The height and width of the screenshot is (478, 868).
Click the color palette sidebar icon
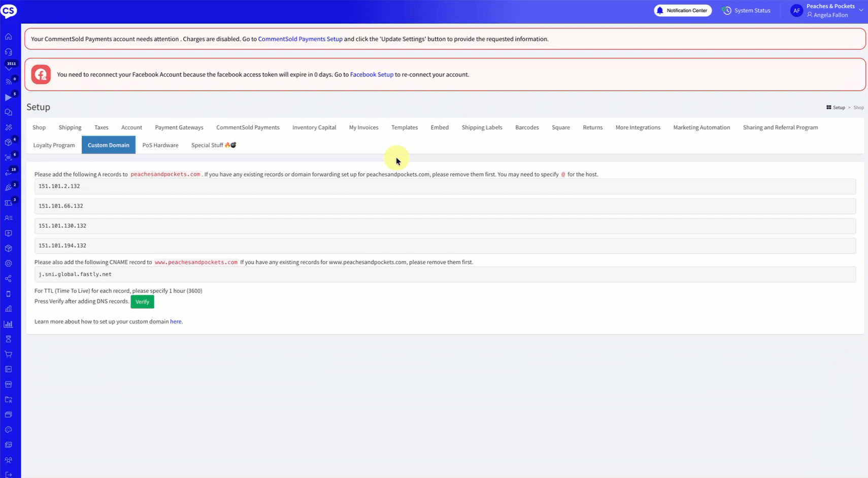(x=9, y=430)
